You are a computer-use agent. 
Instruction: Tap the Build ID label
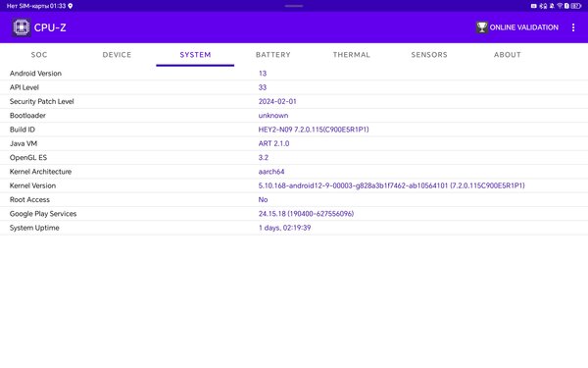[23, 130]
